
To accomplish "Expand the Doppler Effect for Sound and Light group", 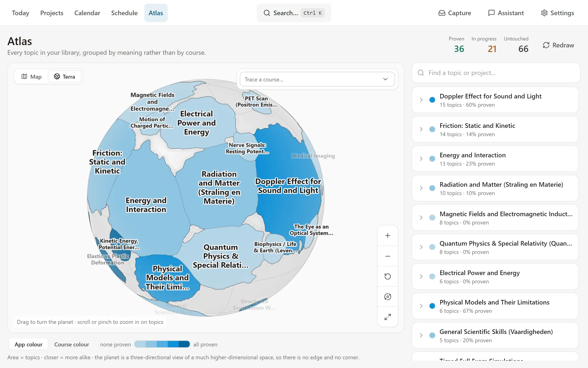I will tap(421, 100).
